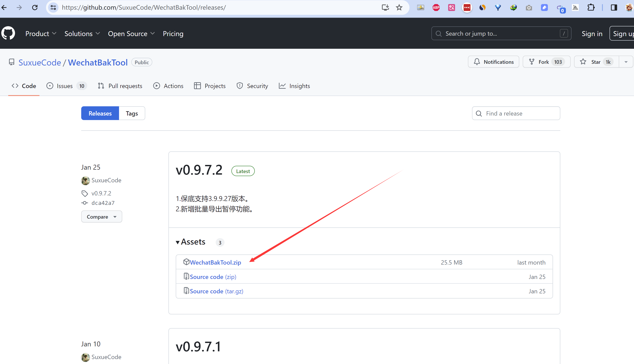Viewport: 634px width, 364px height.
Task: Click the Notifications button
Action: 493,62
